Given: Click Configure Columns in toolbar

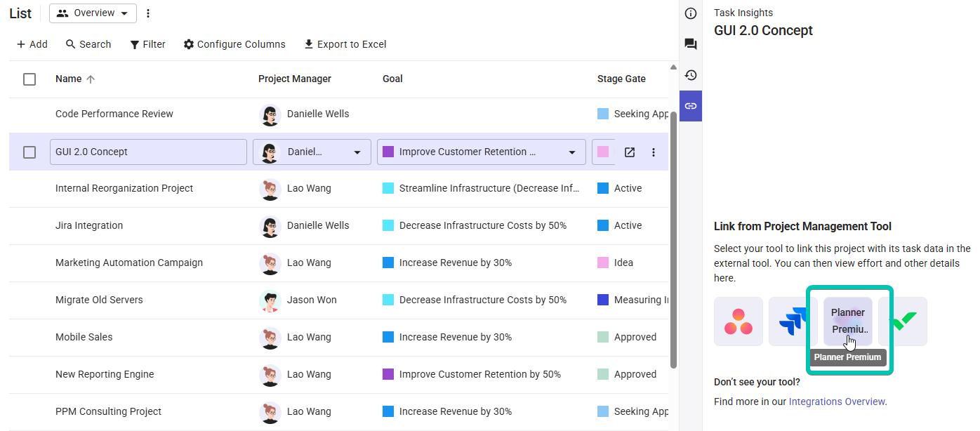Looking at the screenshot, I should pyautogui.click(x=234, y=44).
